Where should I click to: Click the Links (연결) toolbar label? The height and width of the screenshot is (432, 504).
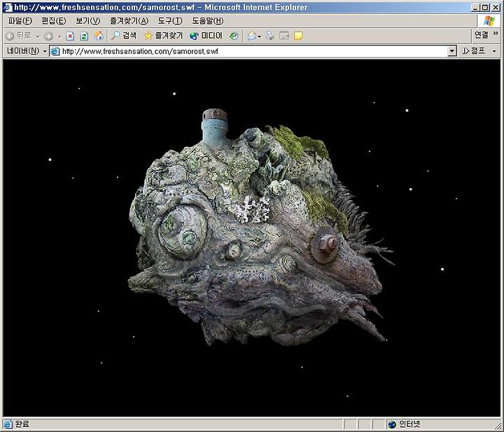coord(481,35)
